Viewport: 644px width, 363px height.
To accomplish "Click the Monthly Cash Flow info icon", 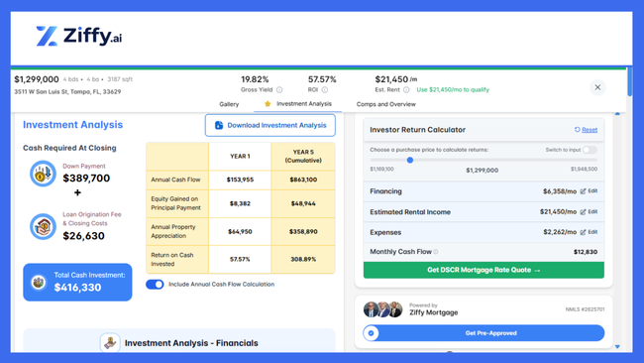I will click(x=436, y=252).
